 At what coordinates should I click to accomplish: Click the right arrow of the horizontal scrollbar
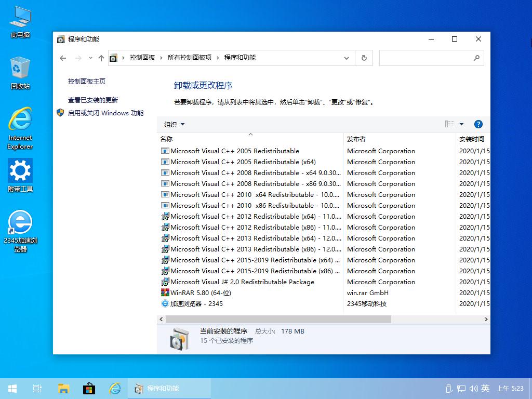(x=486, y=320)
